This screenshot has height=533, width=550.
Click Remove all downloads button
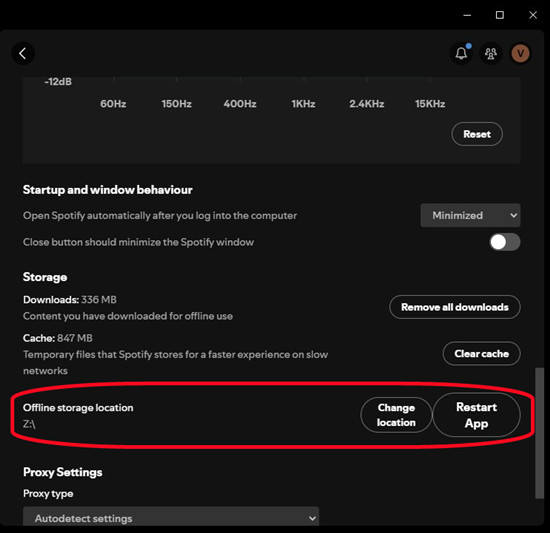(x=455, y=307)
